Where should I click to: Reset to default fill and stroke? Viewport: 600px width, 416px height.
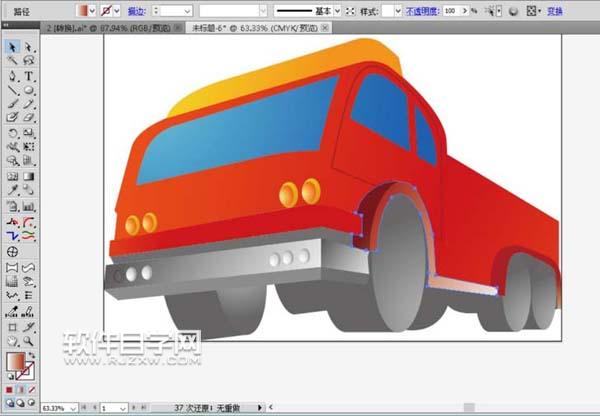click(10, 377)
